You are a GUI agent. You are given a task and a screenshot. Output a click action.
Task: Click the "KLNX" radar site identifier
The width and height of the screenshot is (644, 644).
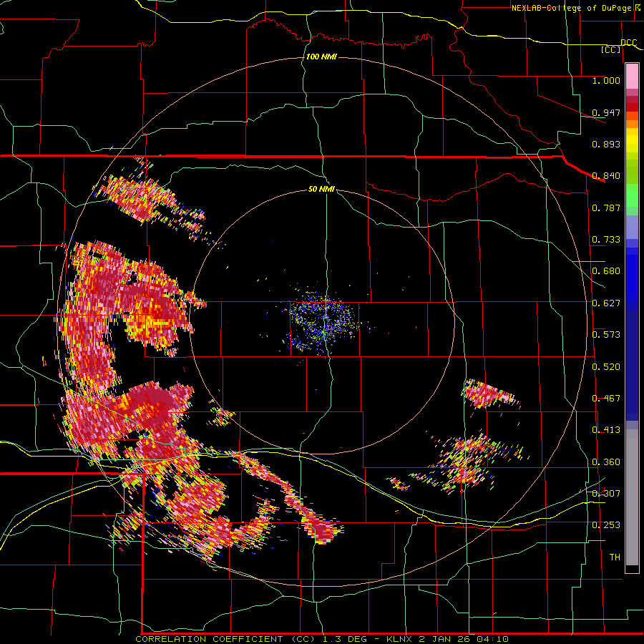coord(401,639)
